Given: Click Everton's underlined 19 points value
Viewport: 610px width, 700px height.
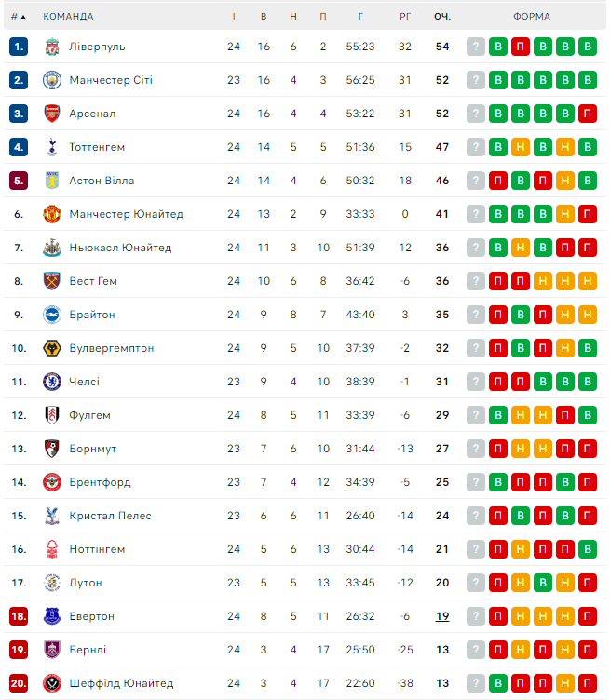Looking at the screenshot, I should point(441,616).
